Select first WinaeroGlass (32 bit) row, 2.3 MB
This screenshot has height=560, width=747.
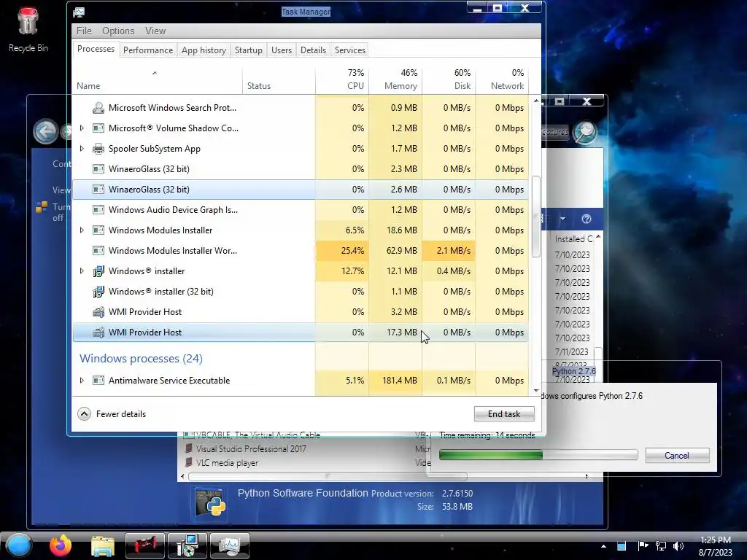(300, 169)
